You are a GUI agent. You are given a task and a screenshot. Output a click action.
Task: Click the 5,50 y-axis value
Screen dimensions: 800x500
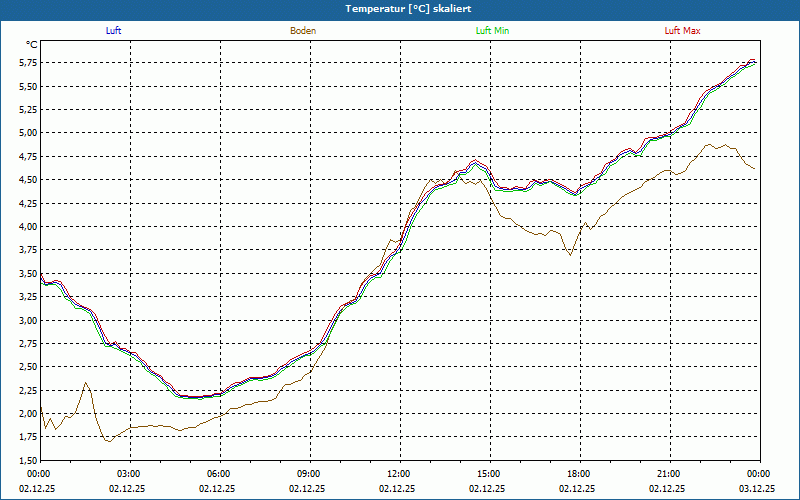pos(28,86)
